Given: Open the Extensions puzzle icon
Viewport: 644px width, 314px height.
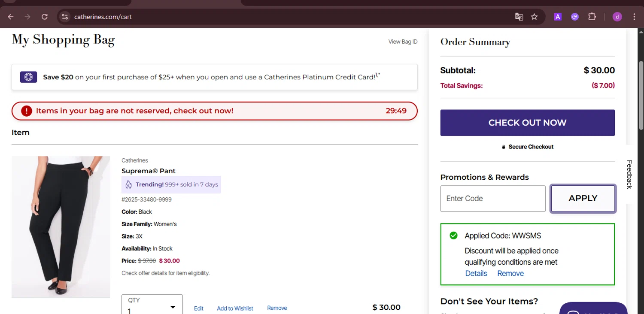Looking at the screenshot, I should tap(592, 17).
